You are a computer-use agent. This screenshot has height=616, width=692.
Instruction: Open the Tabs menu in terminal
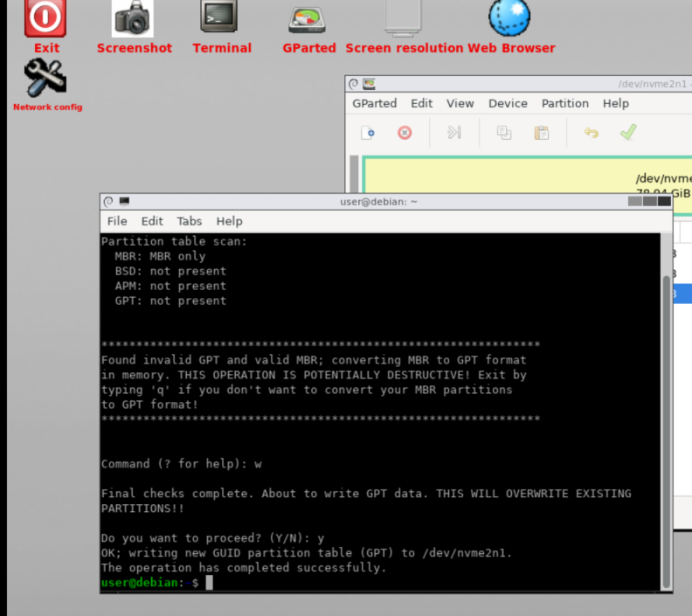(190, 221)
